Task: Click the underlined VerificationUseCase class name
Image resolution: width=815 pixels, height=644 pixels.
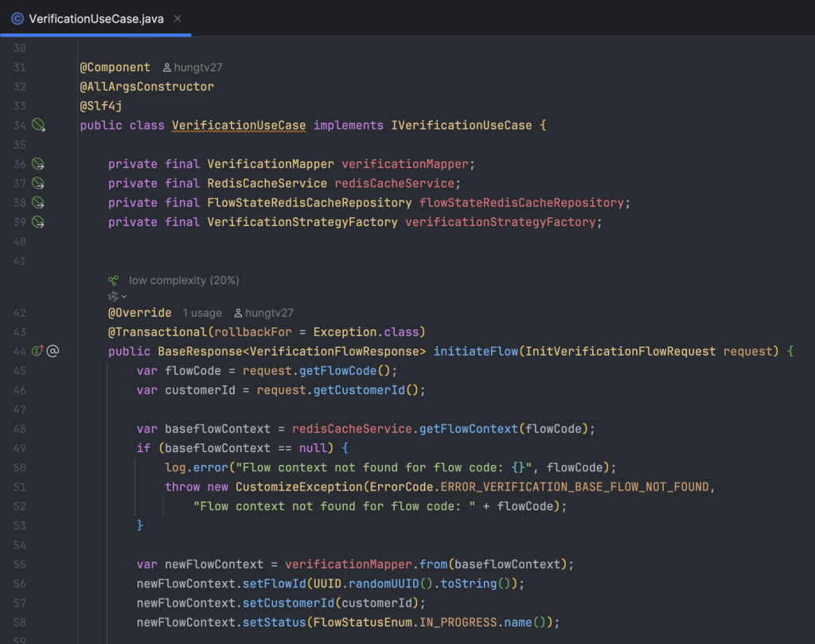Action: (239, 126)
